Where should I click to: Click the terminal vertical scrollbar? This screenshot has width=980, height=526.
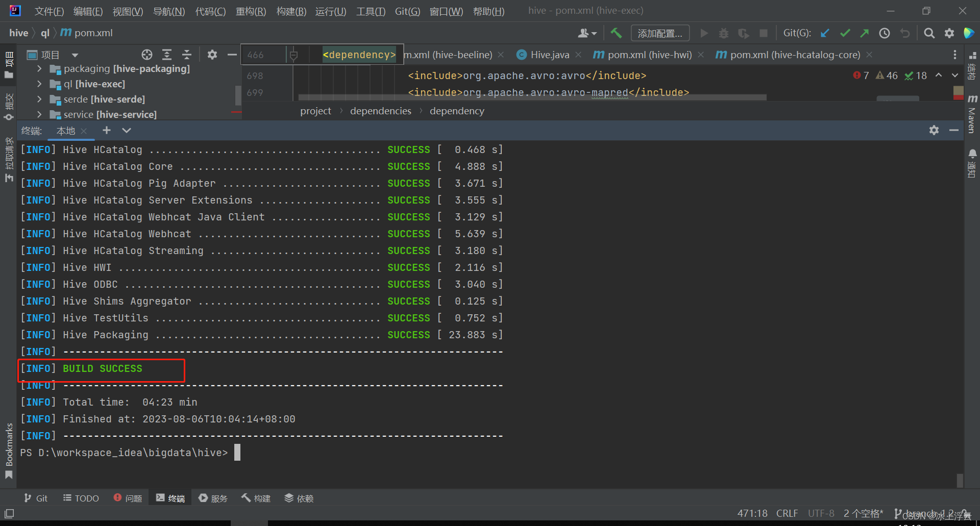point(960,480)
